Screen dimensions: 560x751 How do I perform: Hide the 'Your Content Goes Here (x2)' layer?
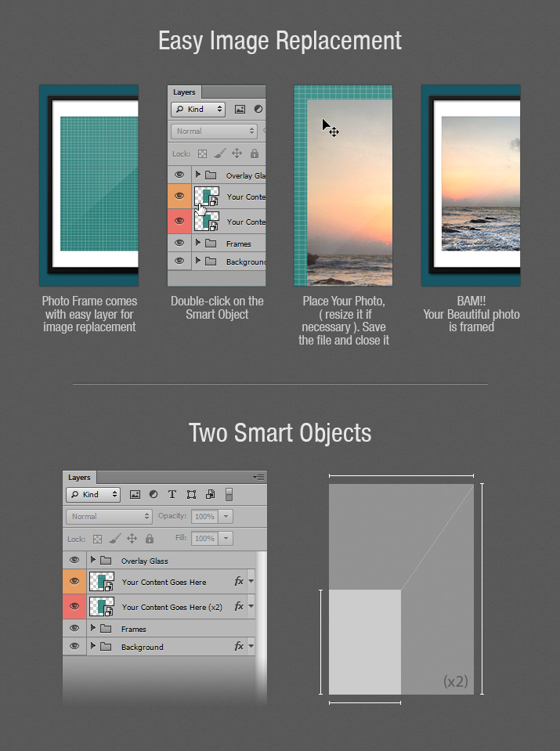(x=74, y=606)
